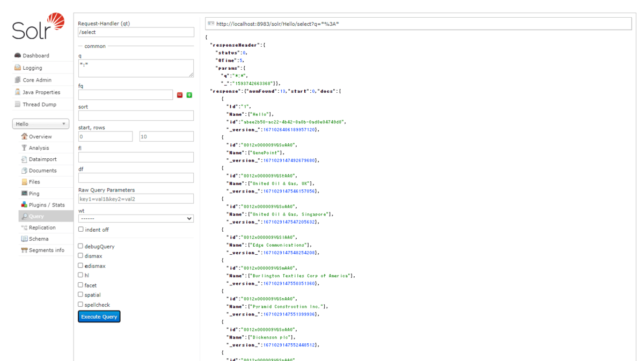Add fq filter with green plus icon
Viewport: 644px width, 361px height.
click(x=189, y=95)
